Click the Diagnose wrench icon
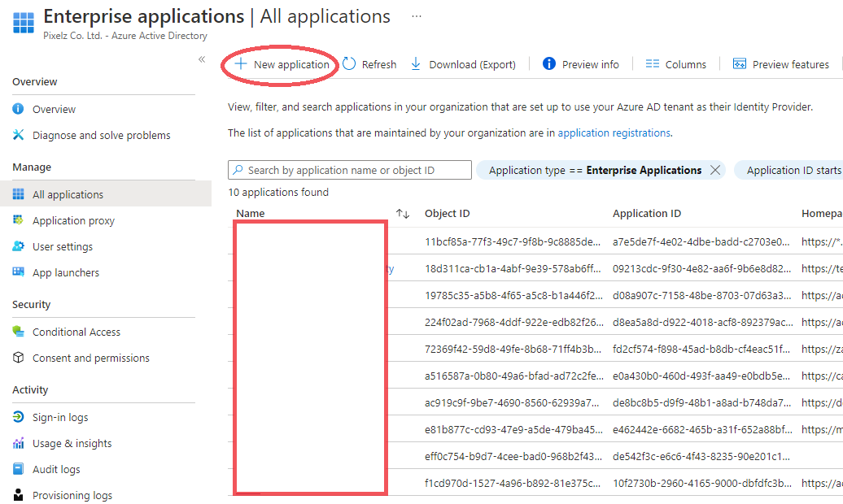 (x=18, y=134)
